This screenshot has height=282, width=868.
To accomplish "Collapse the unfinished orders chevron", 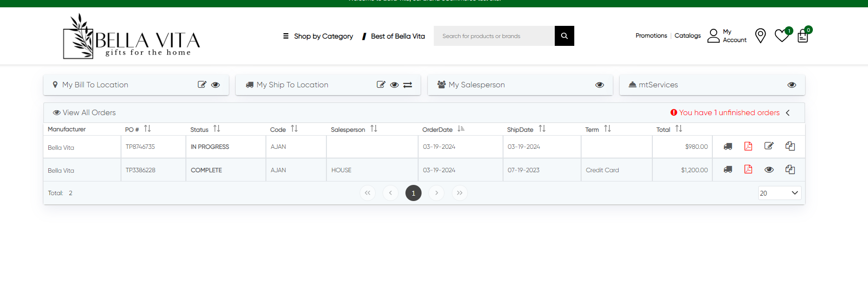I will click(x=787, y=113).
